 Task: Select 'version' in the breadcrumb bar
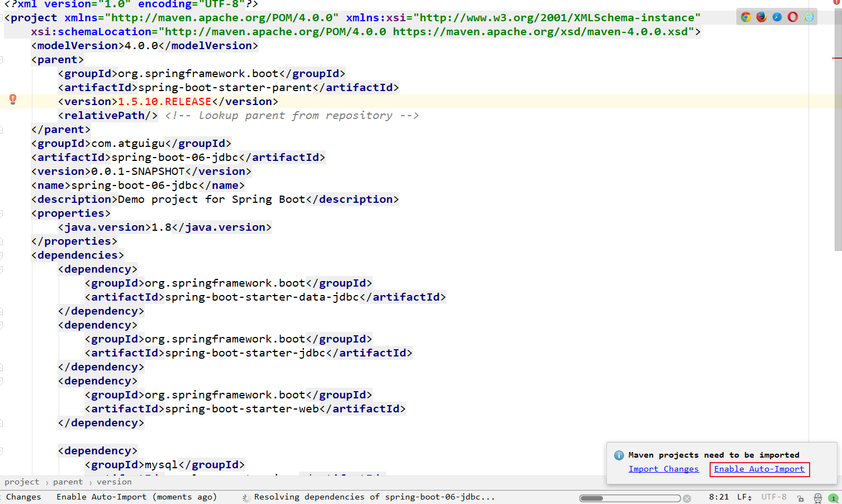pos(114,482)
